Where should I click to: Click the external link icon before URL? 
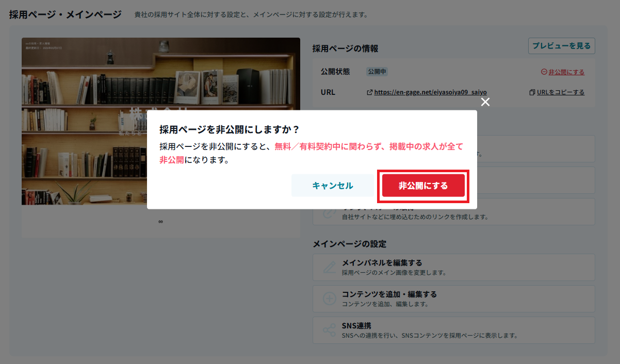(x=369, y=92)
